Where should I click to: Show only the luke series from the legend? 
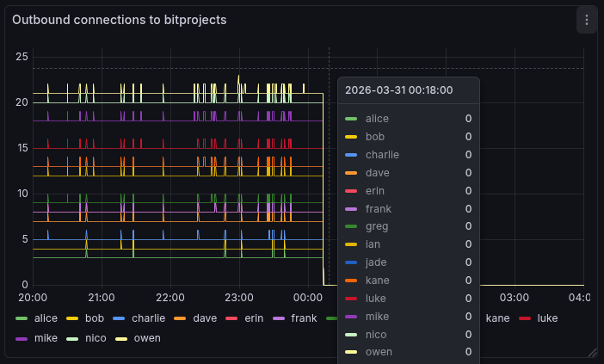[x=547, y=318]
